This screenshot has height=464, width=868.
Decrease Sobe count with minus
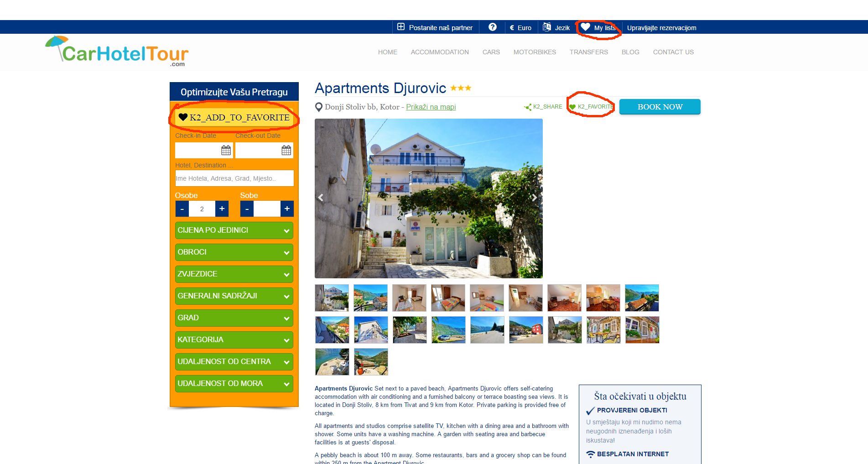point(247,209)
